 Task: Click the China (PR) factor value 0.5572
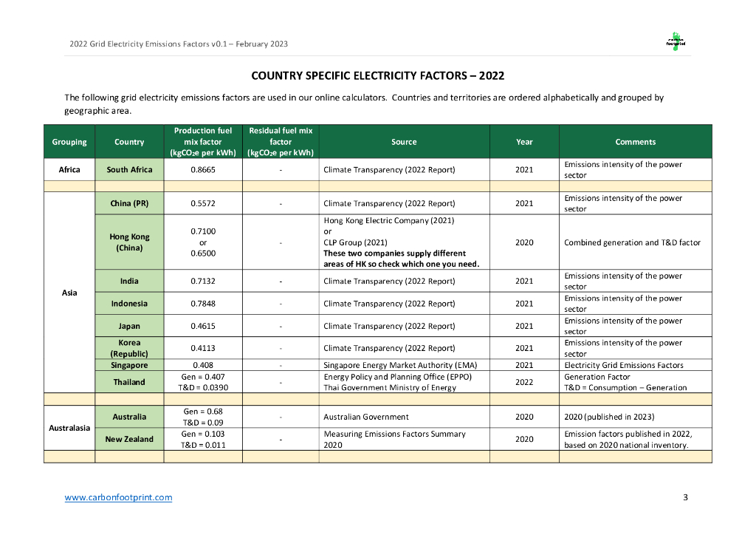pyautogui.click(x=203, y=203)
